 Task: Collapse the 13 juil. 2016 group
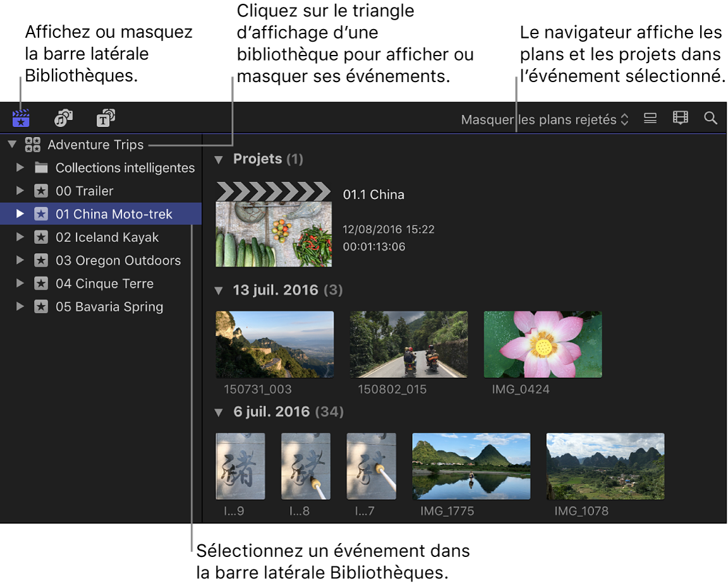tap(219, 290)
